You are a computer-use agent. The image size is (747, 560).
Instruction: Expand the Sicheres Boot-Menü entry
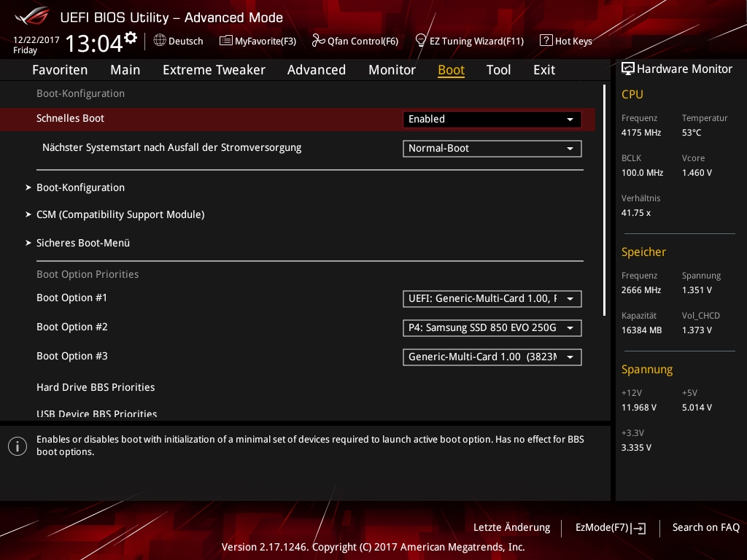tap(83, 243)
